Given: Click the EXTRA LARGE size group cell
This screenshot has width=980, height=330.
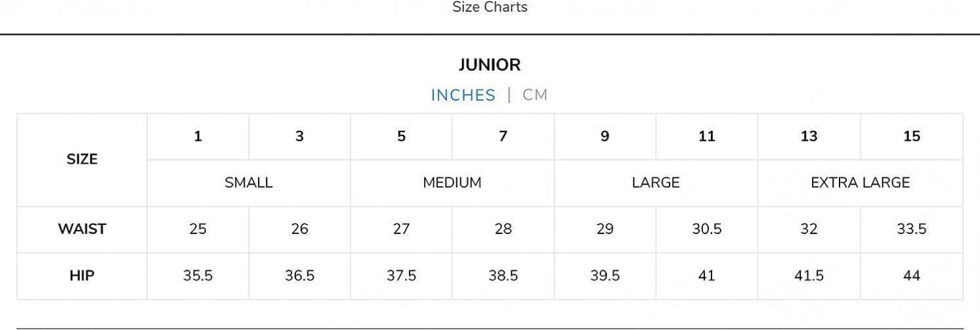Looking at the screenshot, I should pyautogui.click(x=860, y=183).
